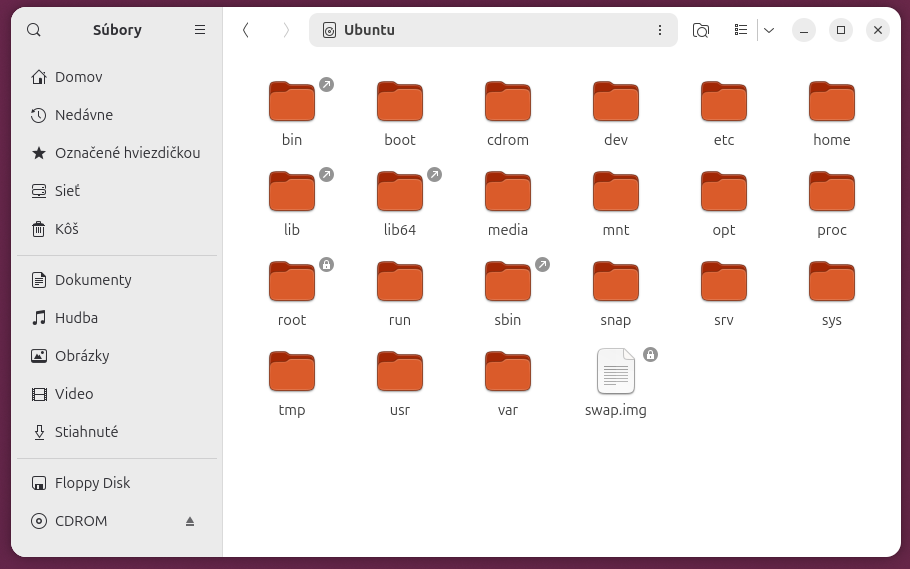Select the home folder
This screenshot has width=910, height=569.
pyautogui.click(x=832, y=102)
